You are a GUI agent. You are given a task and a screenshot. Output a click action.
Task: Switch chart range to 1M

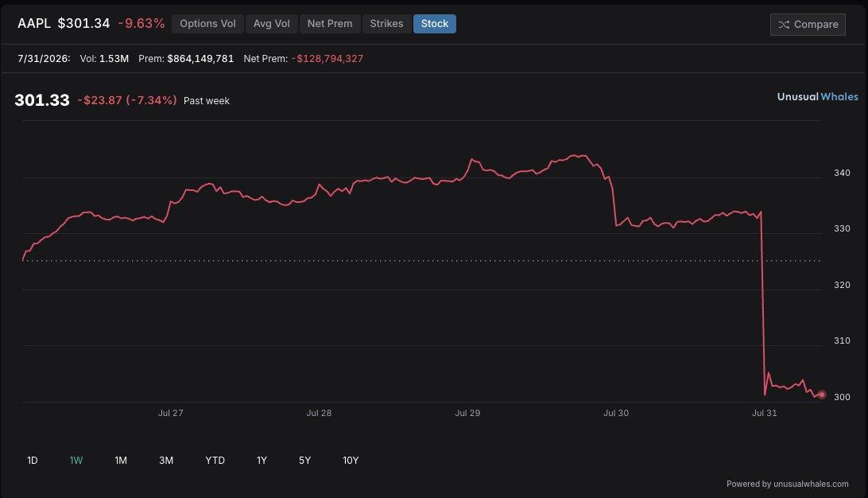pos(121,461)
